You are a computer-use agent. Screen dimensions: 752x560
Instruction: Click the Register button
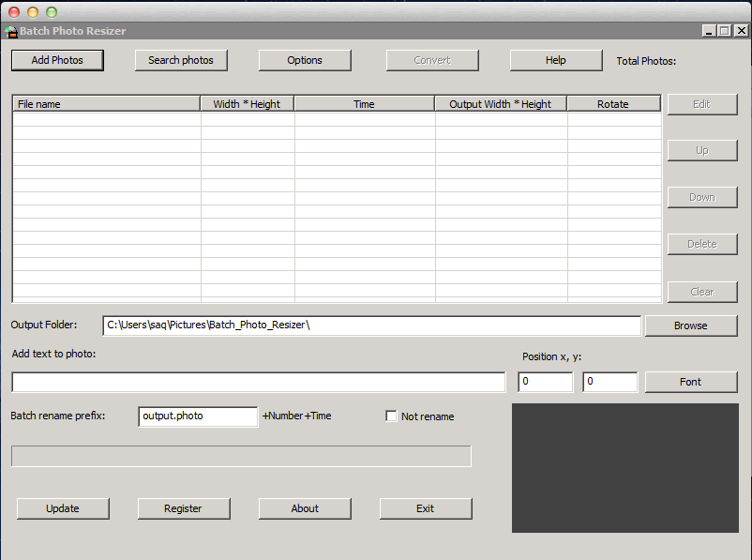tap(184, 508)
